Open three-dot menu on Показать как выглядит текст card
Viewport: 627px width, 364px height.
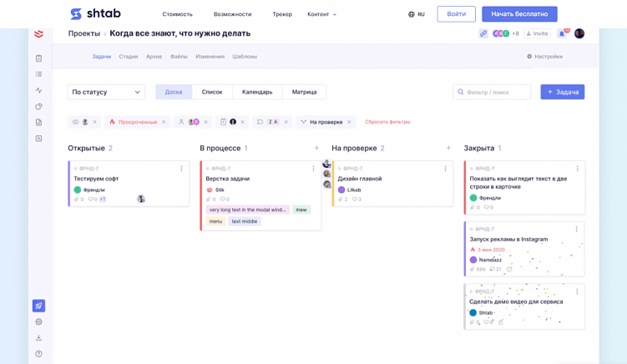point(578,169)
